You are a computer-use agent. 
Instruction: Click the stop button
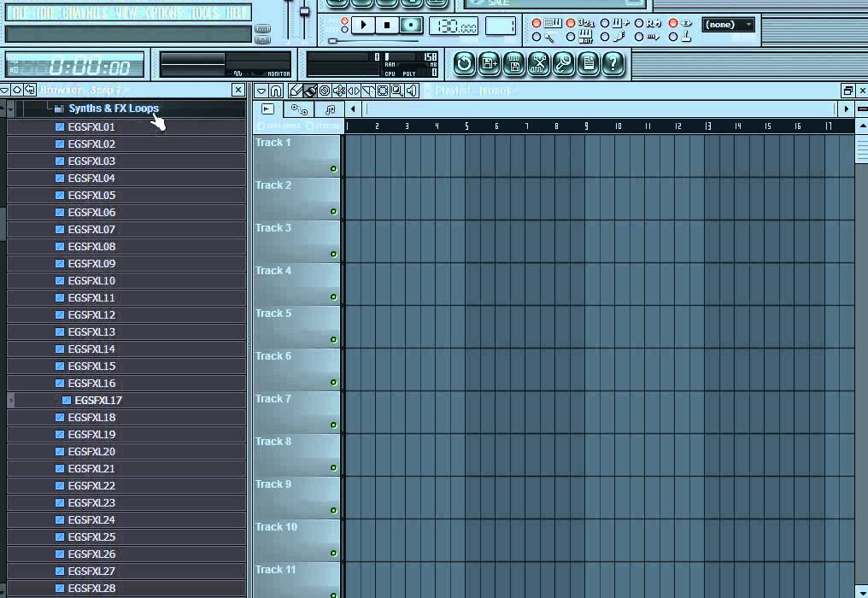[x=387, y=25]
